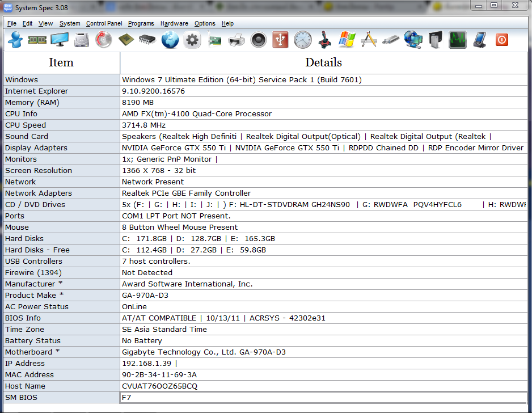Click the IP address 192.168.1.39
Viewport: 532px width, 413px height.
[x=146, y=364]
